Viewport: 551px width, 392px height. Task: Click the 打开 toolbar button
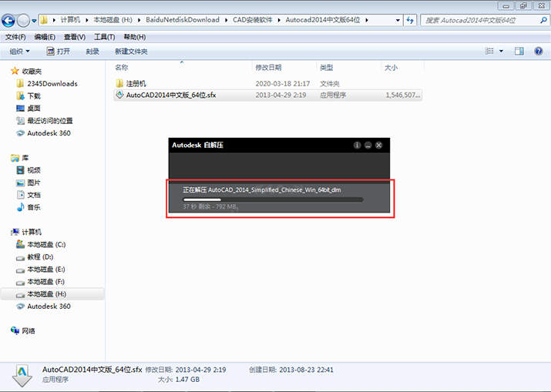[59, 52]
